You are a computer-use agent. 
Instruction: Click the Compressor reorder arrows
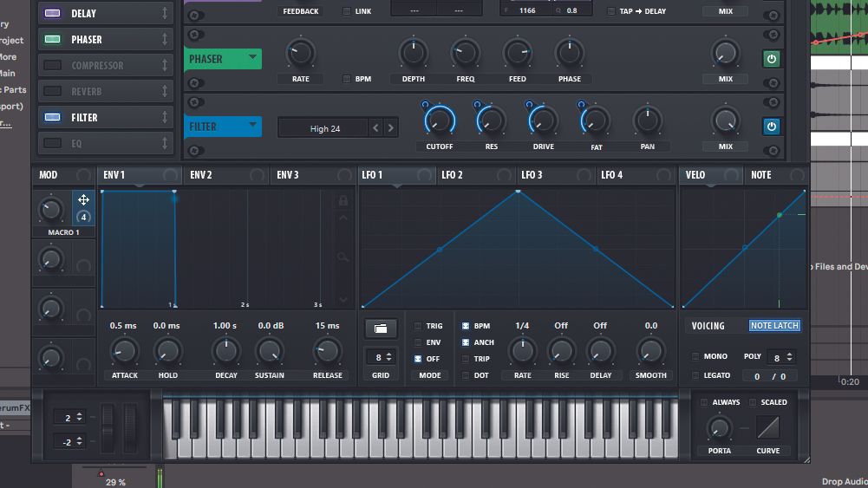(x=165, y=65)
